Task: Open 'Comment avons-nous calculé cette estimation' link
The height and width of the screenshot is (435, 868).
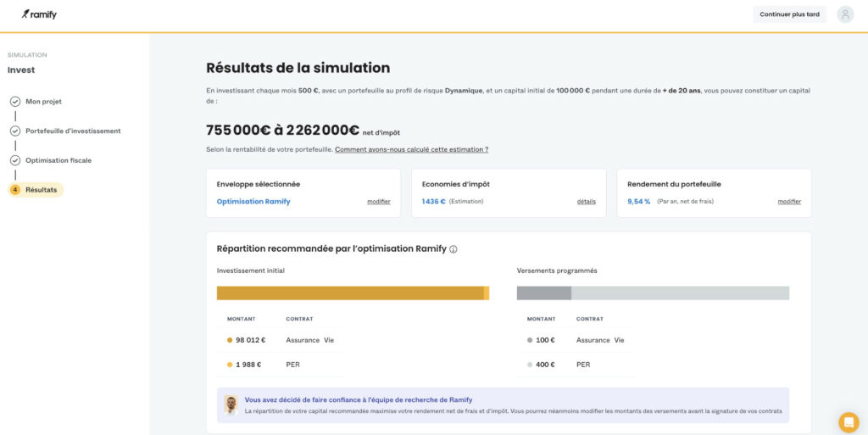Action: point(411,149)
